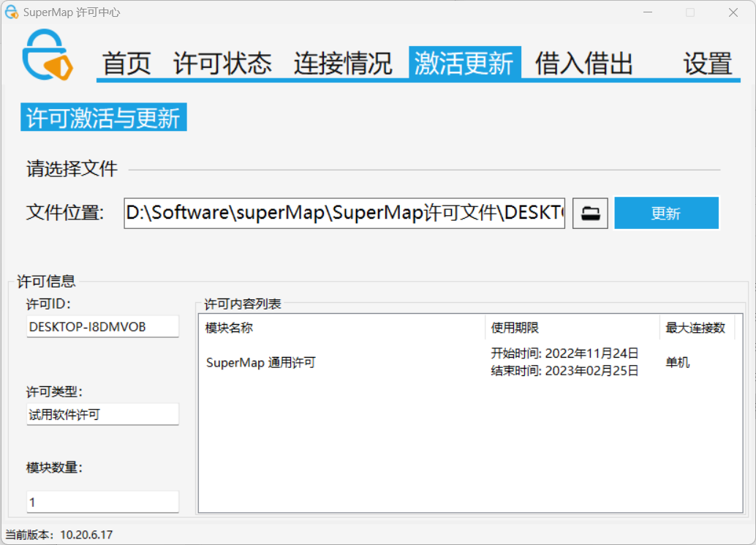Open the 连接情况 tab

click(343, 63)
